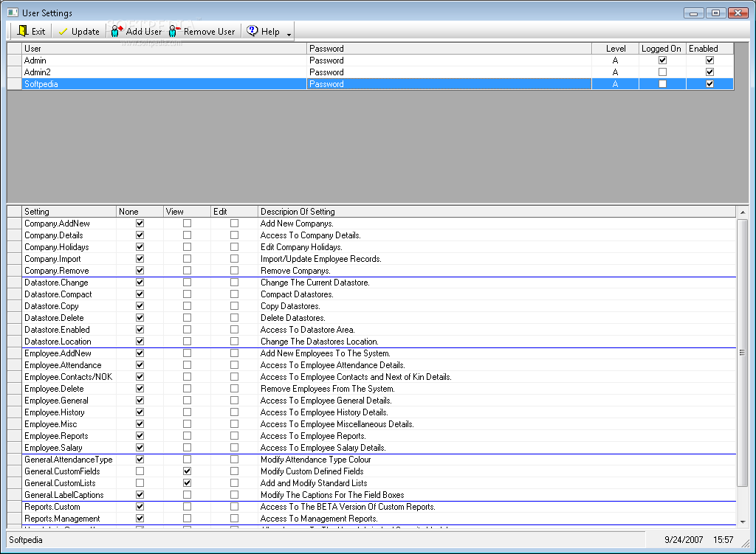Click the status bar date 9/24/2007
Viewport: 756px width, 554px height.
684,540
